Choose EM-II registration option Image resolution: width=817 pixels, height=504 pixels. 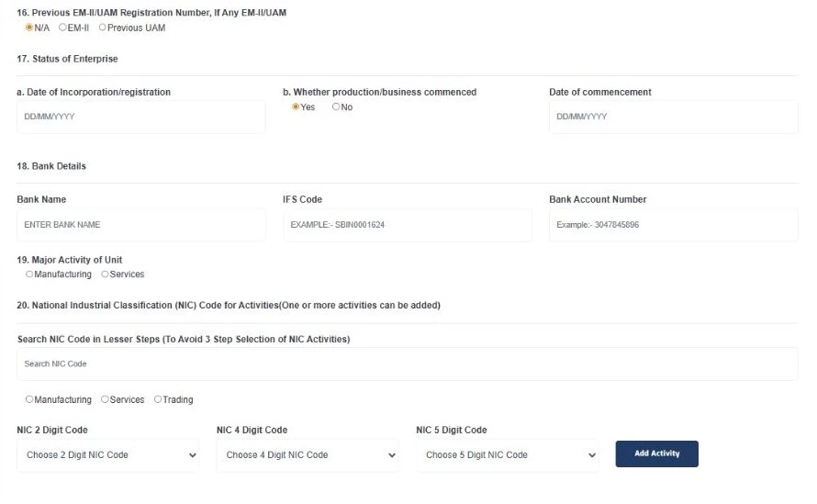[x=62, y=28]
